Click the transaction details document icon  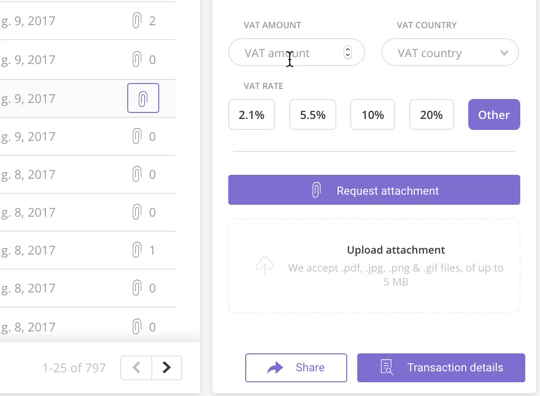click(x=386, y=367)
